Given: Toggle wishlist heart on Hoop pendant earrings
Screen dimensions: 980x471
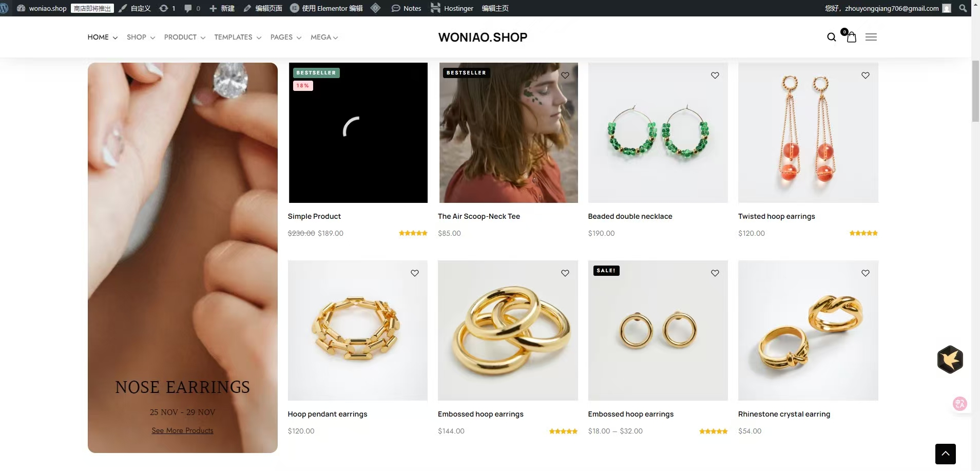Looking at the screenshot, I should tap(415, 273).
